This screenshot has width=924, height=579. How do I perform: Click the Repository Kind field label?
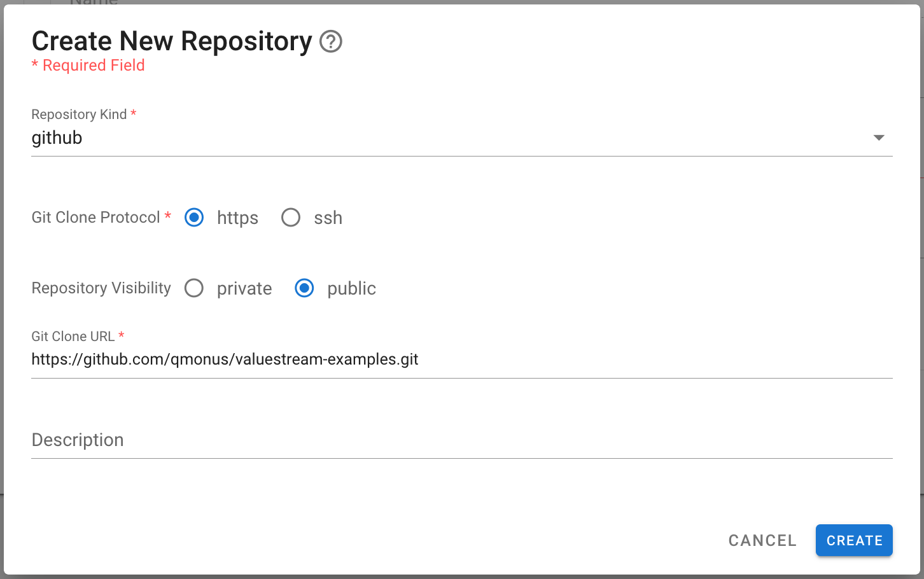point(79,115)
